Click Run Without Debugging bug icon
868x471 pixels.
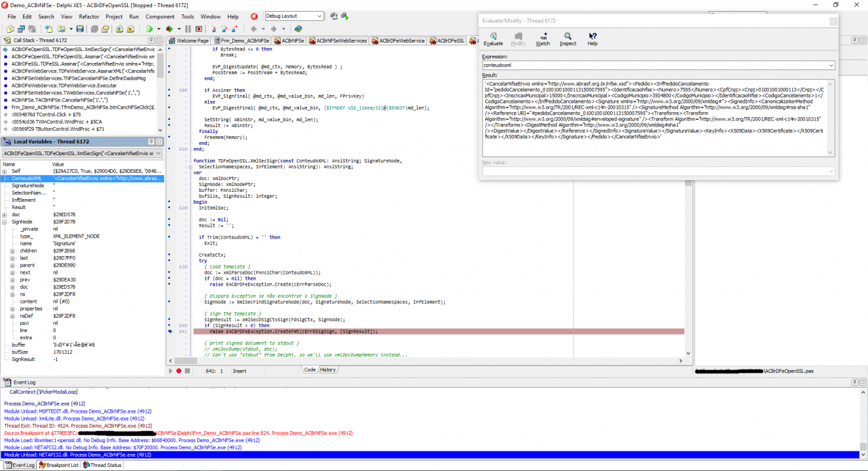(169, 29)
